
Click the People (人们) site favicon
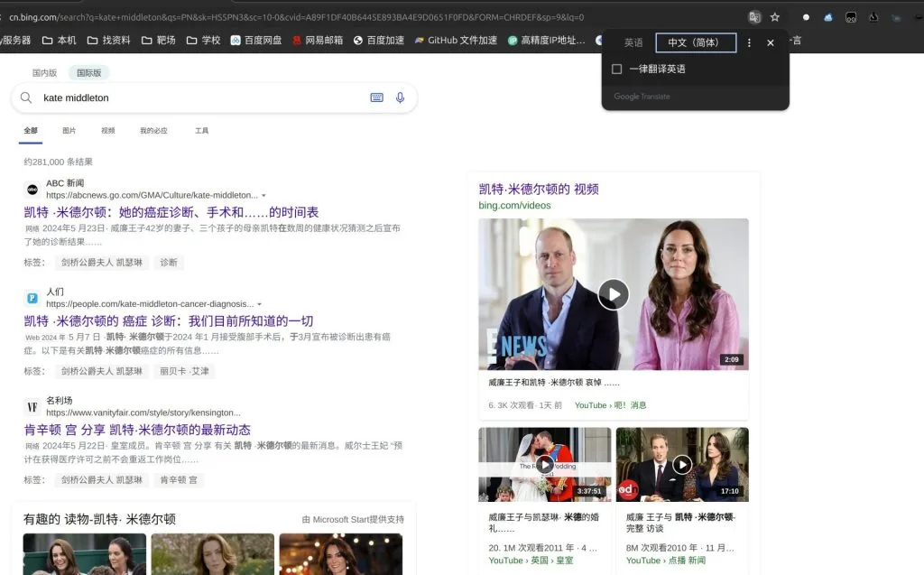click(32, 299)
